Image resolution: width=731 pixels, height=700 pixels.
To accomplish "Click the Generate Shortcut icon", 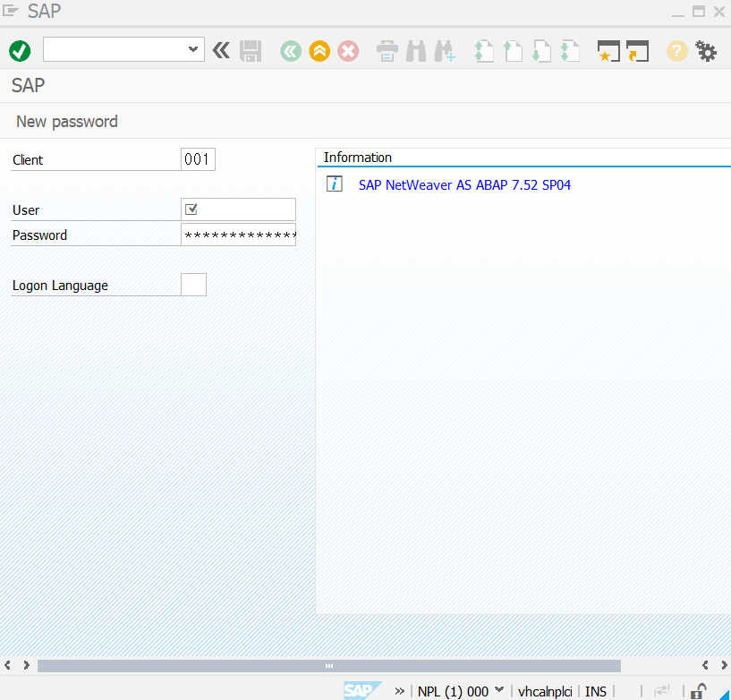I will pos(637,51).
